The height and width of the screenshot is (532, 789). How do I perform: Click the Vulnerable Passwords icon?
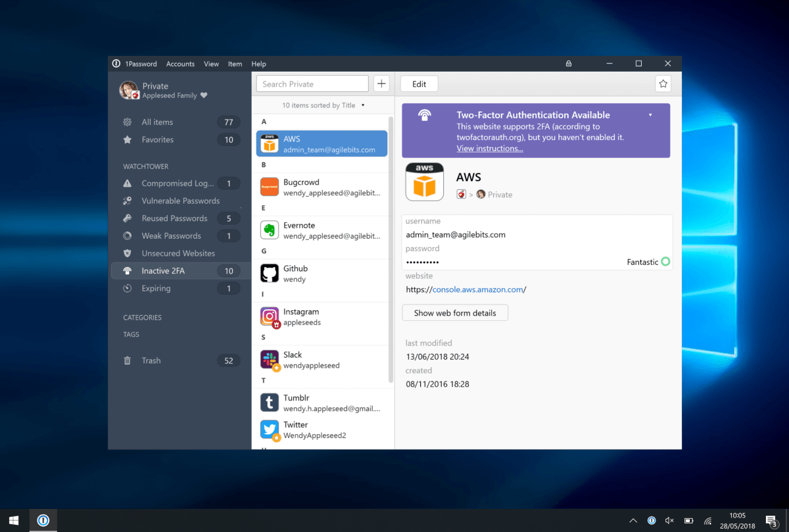[x=128, y=201]
